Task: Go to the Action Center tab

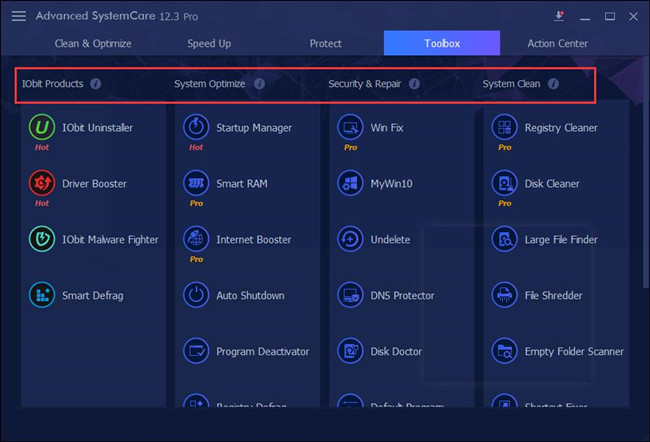Action: coord(558,44)
